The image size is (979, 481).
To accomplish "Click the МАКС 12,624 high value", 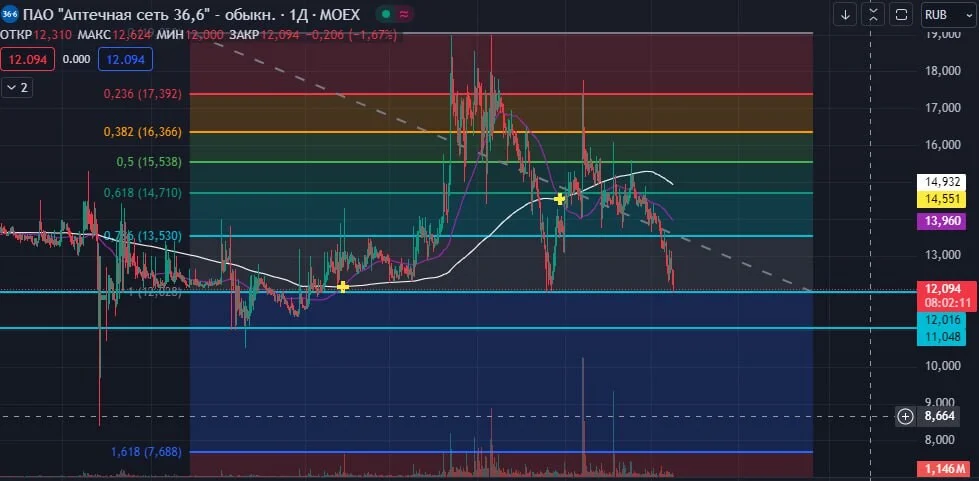I will [x=114, y=35].
